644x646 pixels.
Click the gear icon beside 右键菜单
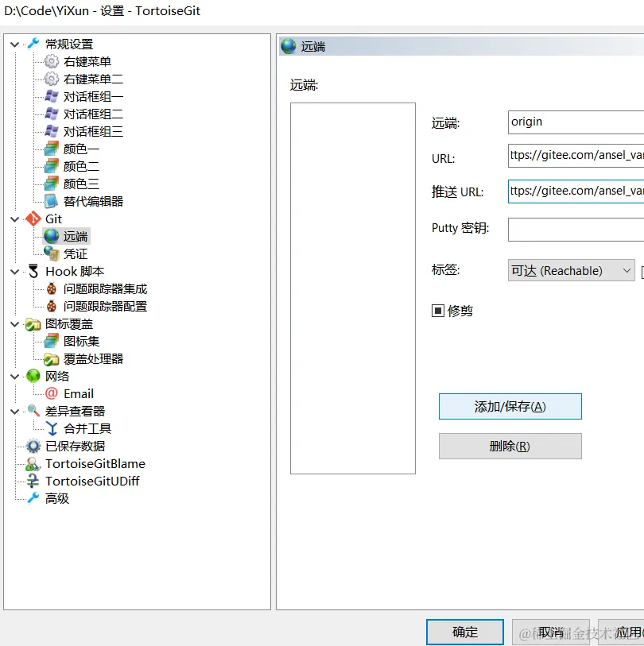click(52, 61)
